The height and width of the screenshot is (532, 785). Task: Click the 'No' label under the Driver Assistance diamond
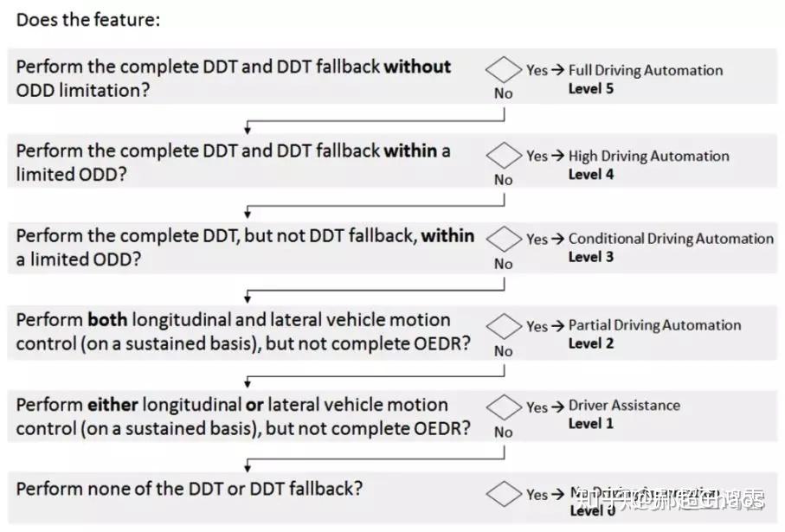point(503,432)
